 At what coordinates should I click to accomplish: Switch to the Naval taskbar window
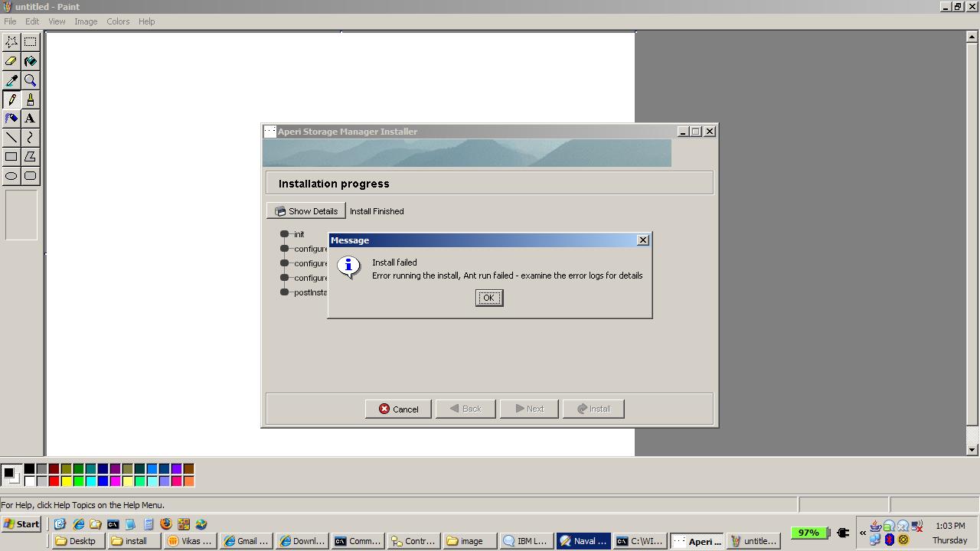[x=583, y=541]
